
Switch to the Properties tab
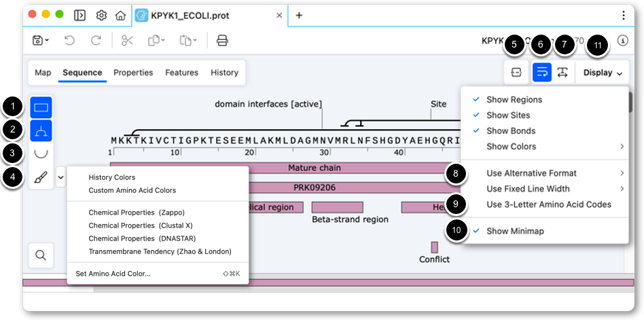point(133,73)
